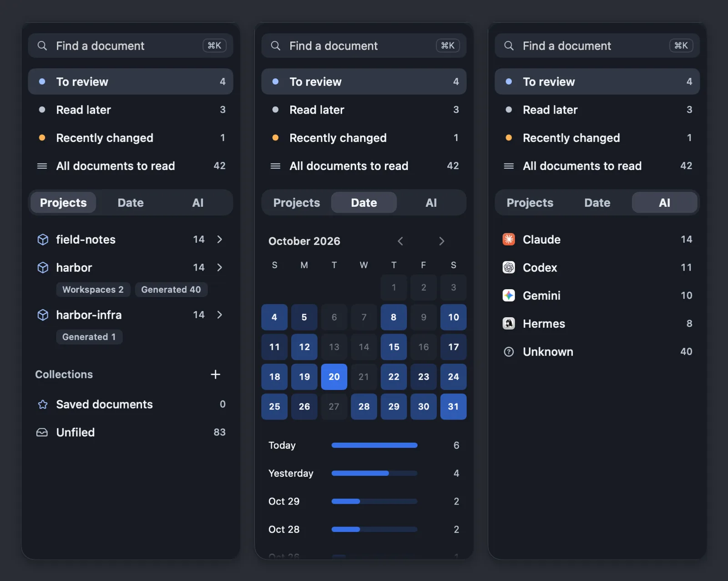Click the Yesterday activity bar

pyautogui.click(x=374, y=473)
